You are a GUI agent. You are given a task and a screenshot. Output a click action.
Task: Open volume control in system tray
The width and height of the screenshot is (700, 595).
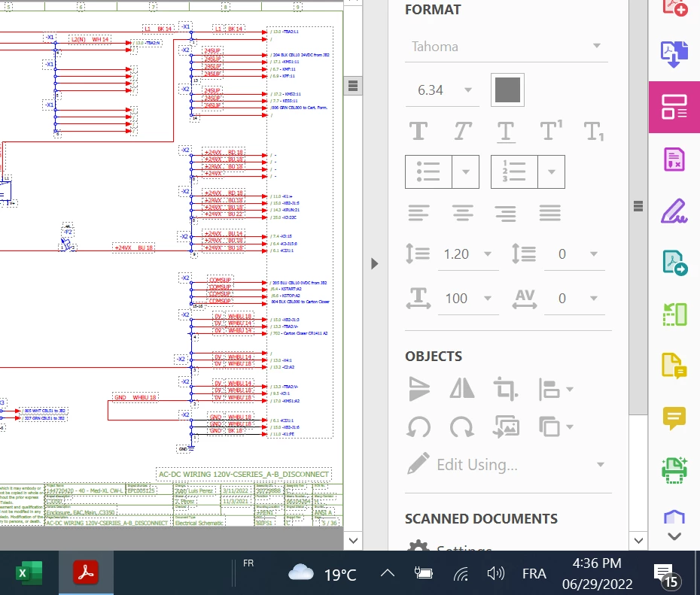[x=495, y=573]
